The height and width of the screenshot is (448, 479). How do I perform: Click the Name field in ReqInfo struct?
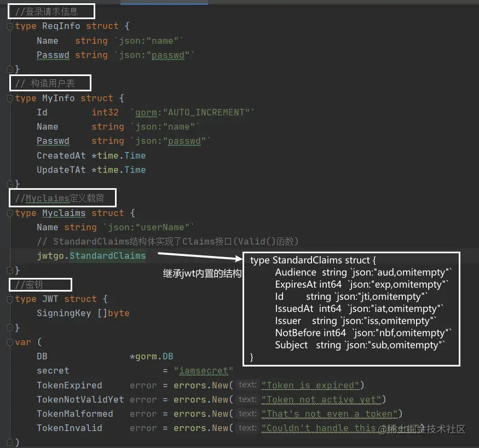click(47, 40)
